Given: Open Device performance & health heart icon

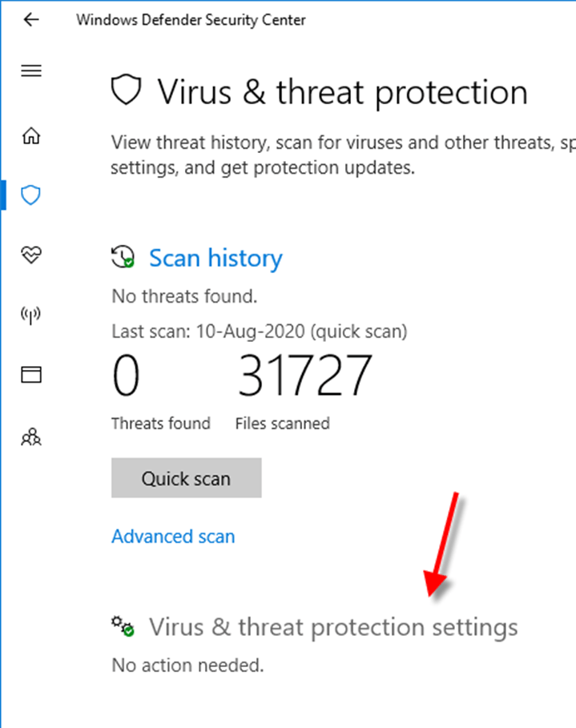Looking at the screenshot, I should [31, 255].
